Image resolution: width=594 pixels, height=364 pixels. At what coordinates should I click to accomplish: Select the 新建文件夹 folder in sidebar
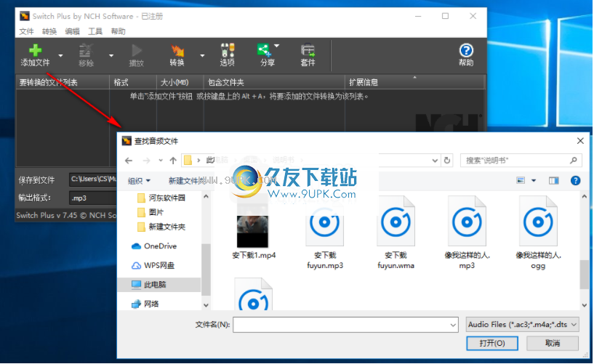161,227
